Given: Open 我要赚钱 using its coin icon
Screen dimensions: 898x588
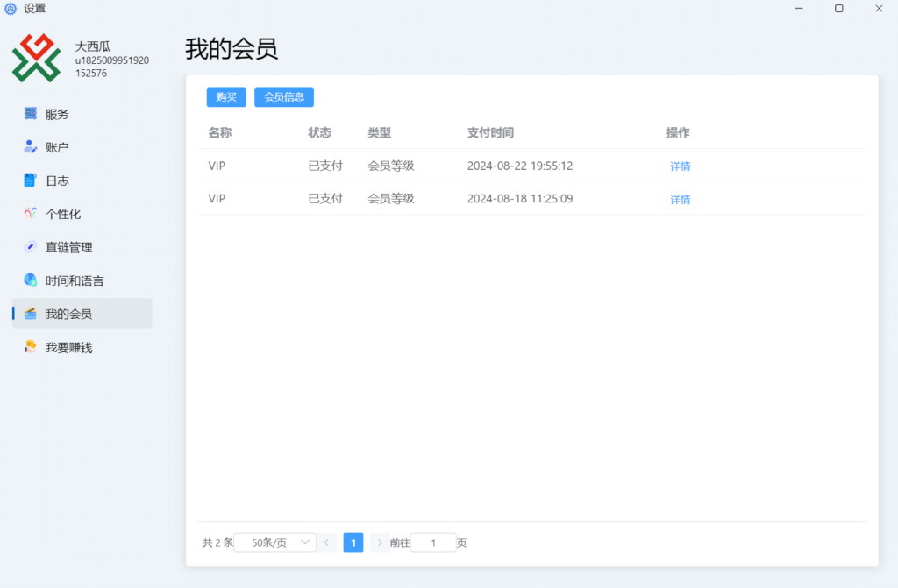Looking at the screenshot, I should click(x=29, y=346).
